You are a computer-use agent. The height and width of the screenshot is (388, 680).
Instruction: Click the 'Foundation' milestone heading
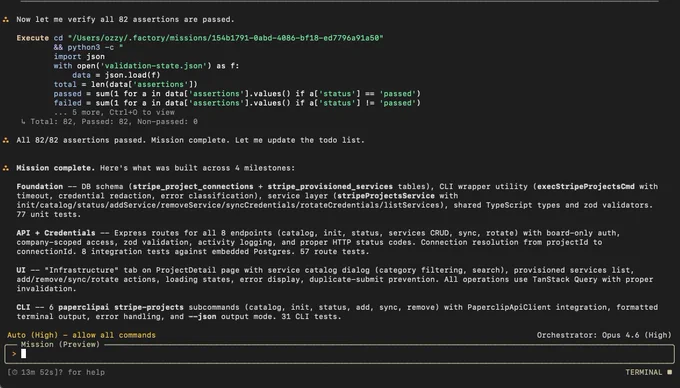click(39, 186)
